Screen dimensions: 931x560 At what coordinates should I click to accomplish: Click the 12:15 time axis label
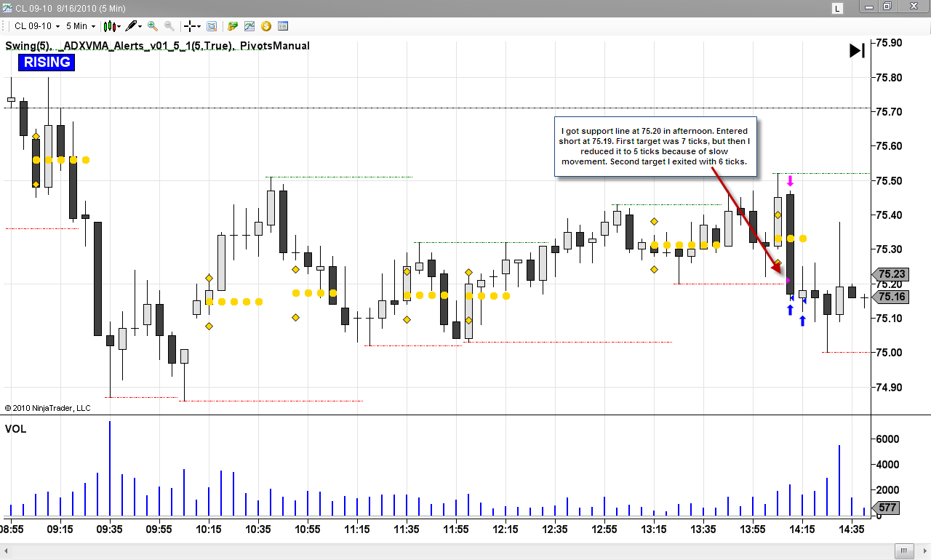pos(506,529)
